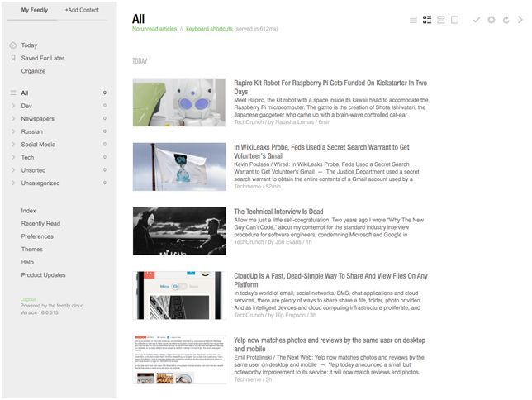532x400 pixels.
Task: Refresh the feed with reload icon
Action: 506,20
